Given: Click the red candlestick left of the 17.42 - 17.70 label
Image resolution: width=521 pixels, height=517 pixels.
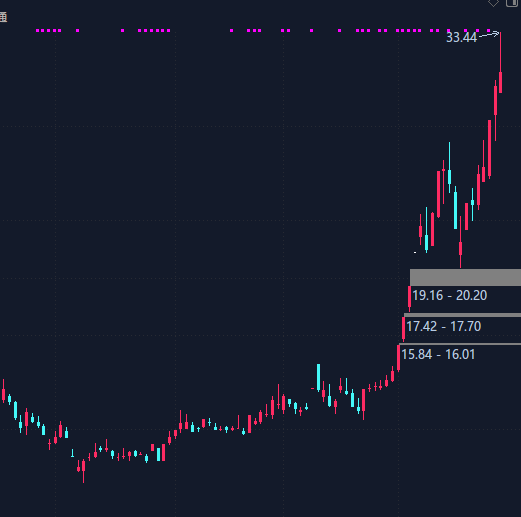Looking at the screenshot, I should [x=403, y=328].
